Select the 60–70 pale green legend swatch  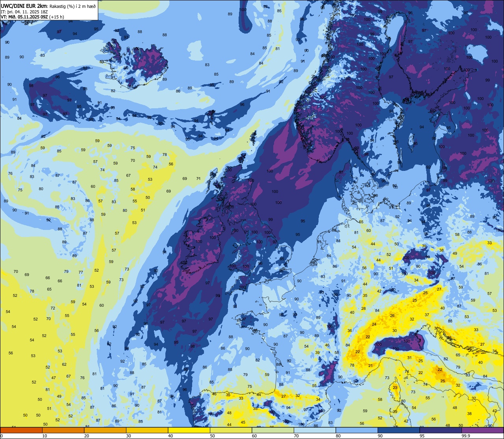(273, 430)
